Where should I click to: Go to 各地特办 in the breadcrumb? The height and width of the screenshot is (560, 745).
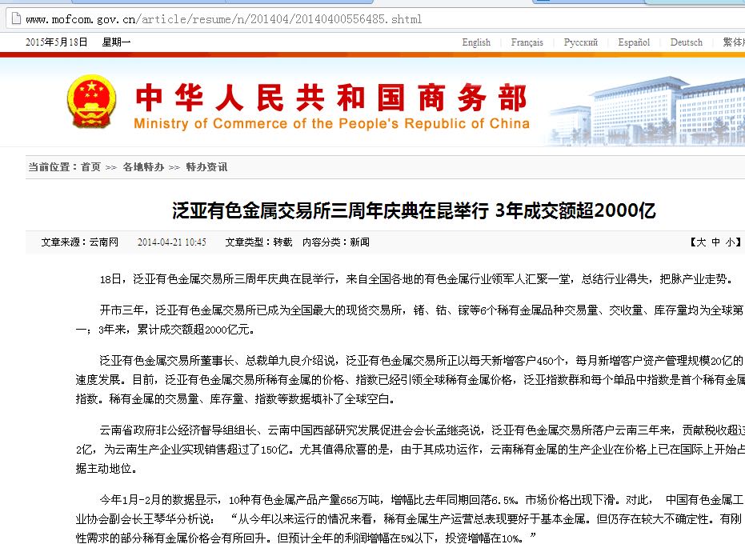(143, 167)
